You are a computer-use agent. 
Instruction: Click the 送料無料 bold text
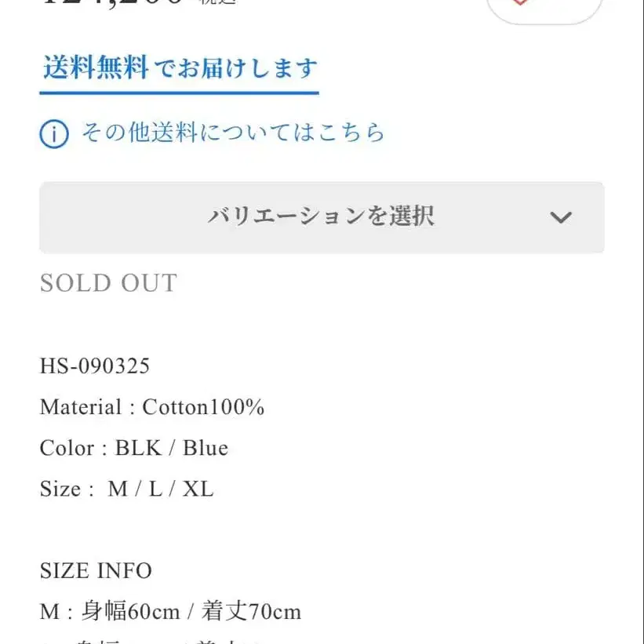coord(96,69)
